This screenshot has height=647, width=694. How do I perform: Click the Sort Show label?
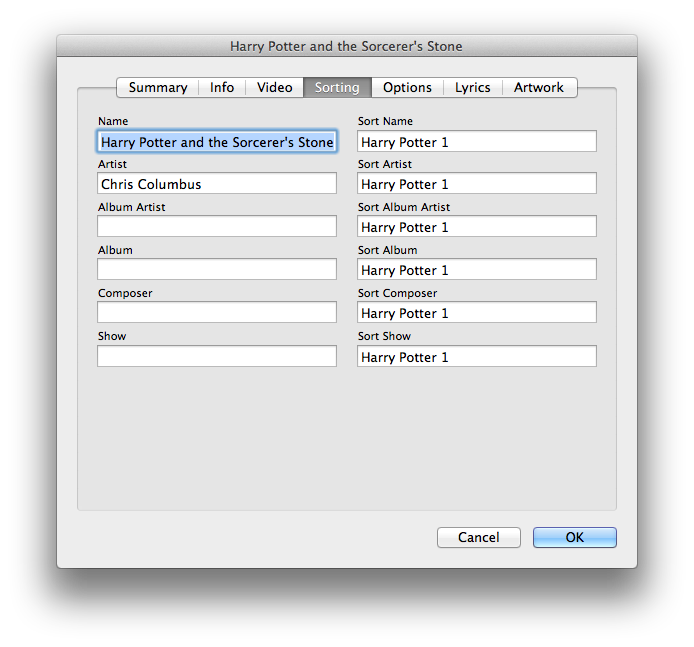click(x=384, y=336)
